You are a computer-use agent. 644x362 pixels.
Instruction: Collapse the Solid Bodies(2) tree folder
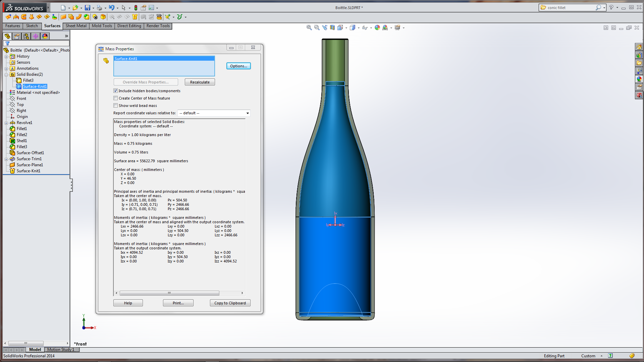point(6,75)
